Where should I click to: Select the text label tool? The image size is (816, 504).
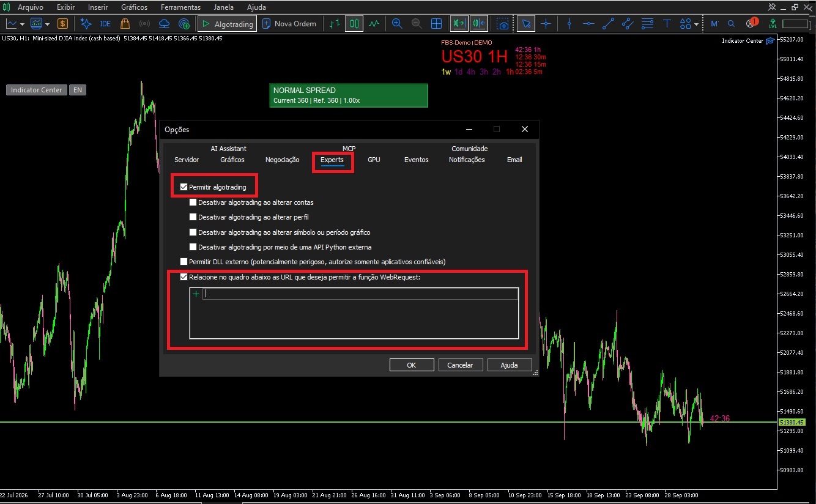667,24
